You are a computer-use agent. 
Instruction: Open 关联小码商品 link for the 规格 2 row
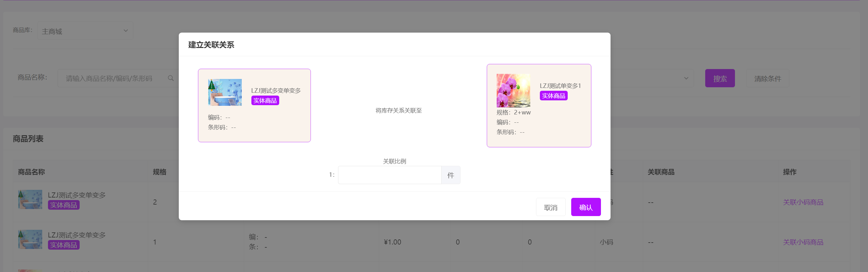point(803,202)
